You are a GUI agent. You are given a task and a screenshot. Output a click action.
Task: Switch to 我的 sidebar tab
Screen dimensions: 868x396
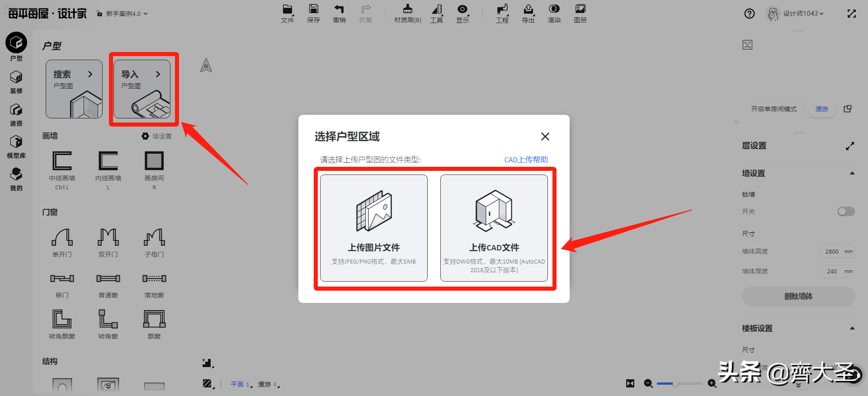pos(16,179)
